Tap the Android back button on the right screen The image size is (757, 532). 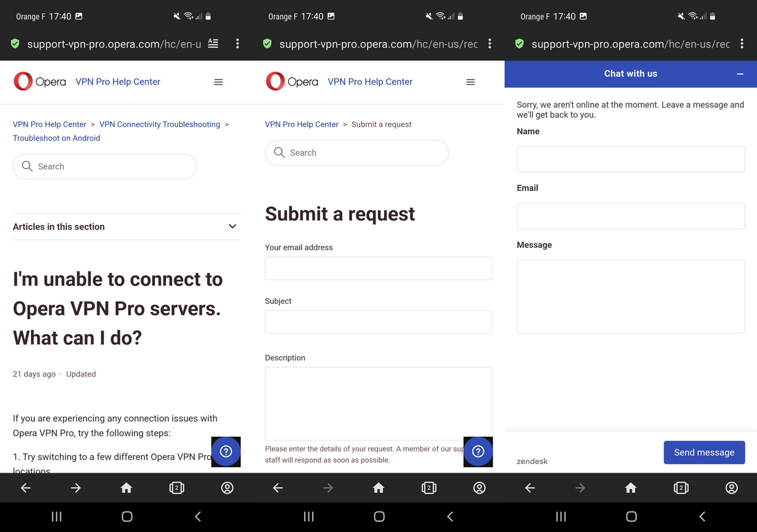click(702, 516)
